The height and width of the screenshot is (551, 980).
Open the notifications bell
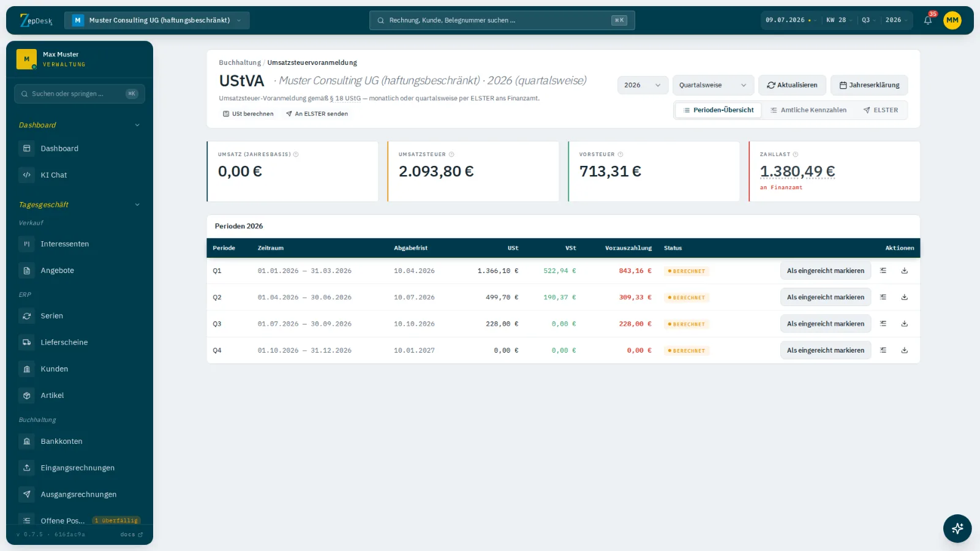[x=928, y=20]
